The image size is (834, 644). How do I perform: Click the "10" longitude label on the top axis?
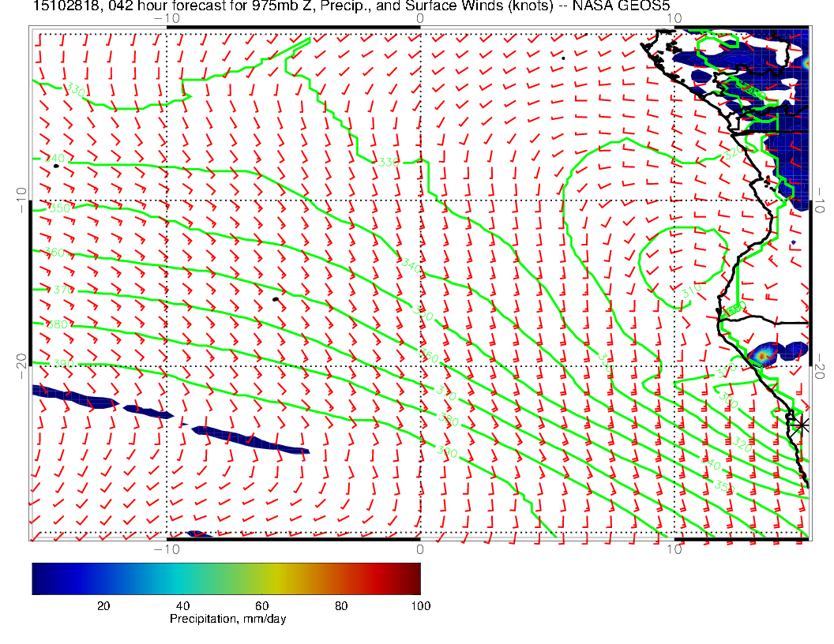(674, 19)
